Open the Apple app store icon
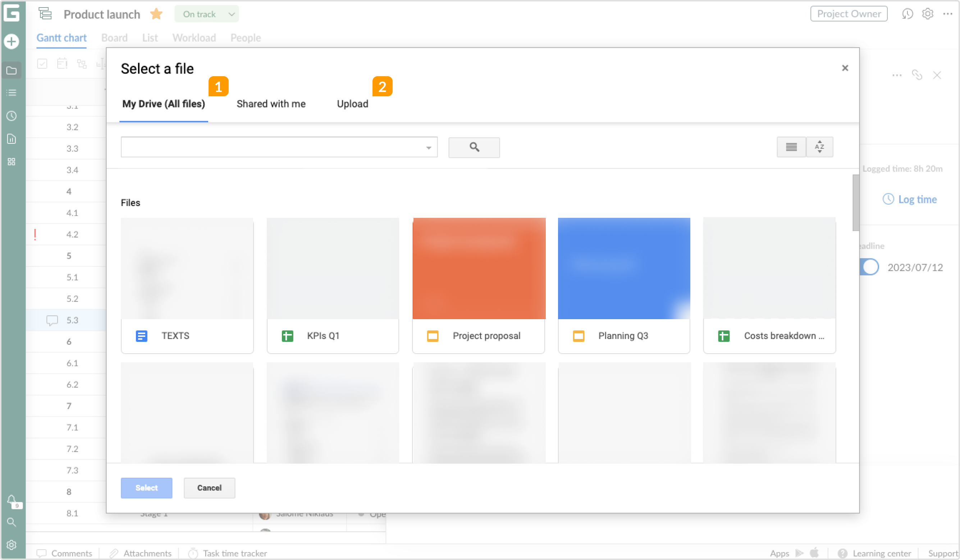 click(x=814, y=553)
